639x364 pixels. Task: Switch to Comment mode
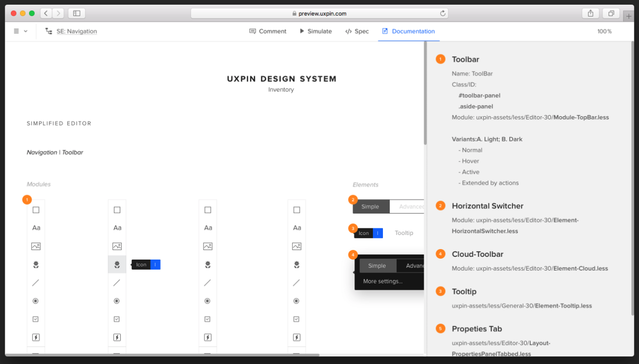coord(268,31)
